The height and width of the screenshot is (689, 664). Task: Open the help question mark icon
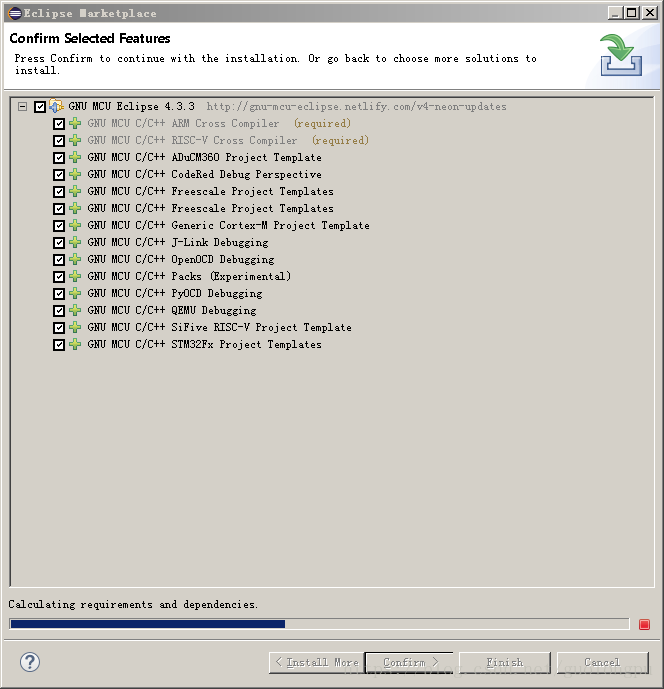tap(30, 662)
